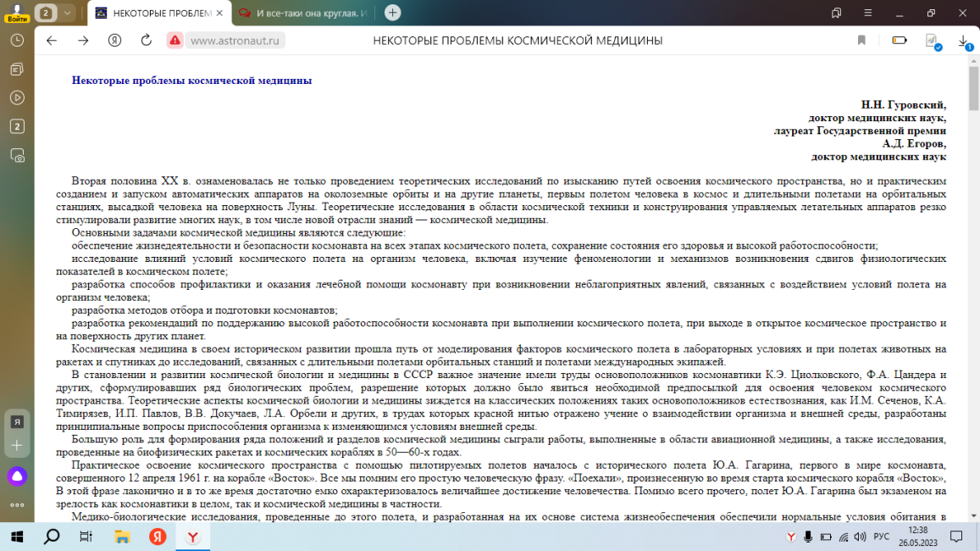This screenshot has width=980, height=551.
Task: Open video player icon in sidebar
Action: click(15, 97)
